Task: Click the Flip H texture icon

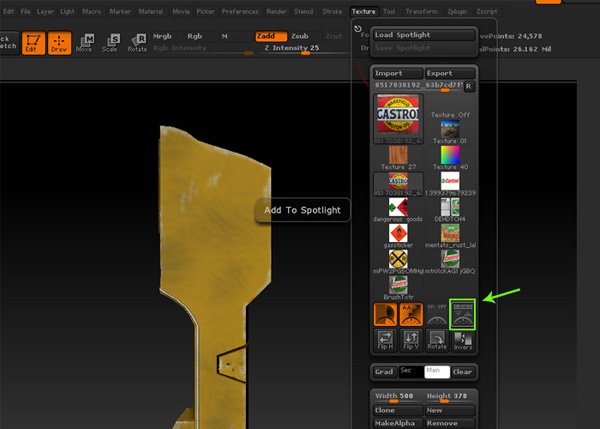Action: coord(385,340)
